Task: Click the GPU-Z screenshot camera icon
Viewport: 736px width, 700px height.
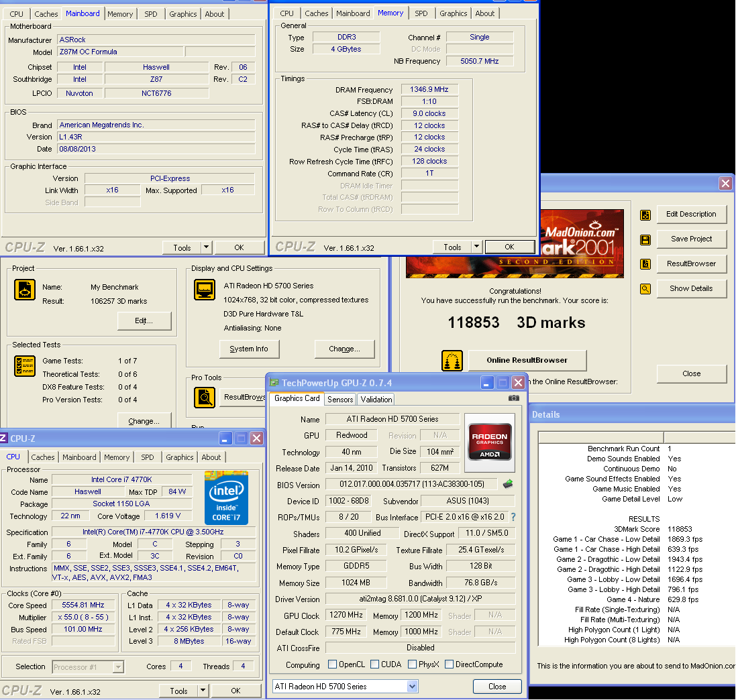Action: (513, 398)
